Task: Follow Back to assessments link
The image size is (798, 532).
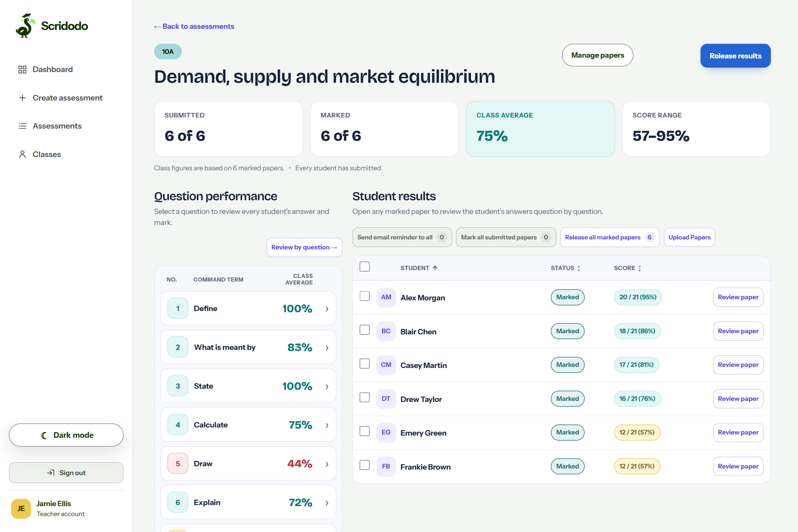Action: (194, 27)
